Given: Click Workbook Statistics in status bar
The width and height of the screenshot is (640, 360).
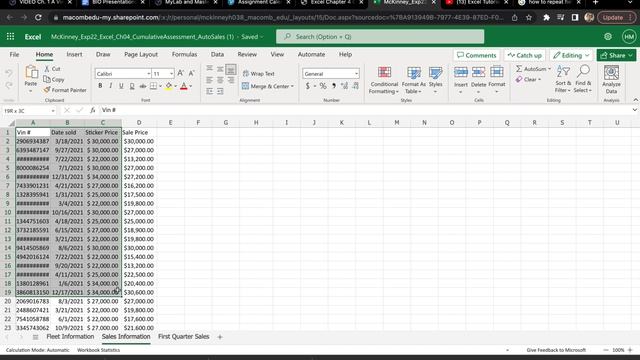Looking at the screenshot, I should coord(98,350).
